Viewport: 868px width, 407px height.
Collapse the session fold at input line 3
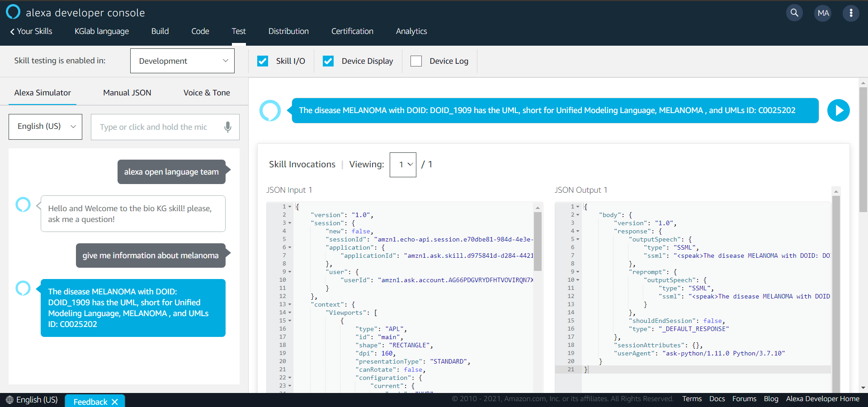290,223
